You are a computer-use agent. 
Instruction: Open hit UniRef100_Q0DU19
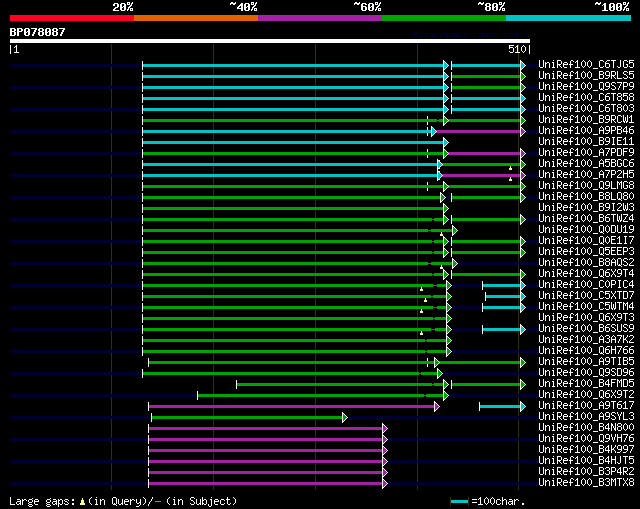[586, 230]
